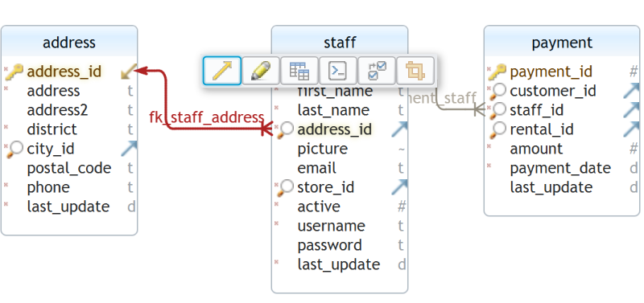The height and width of the screenshot is (303, 644).
Task: Click the foreign key arrow beside rental_id
Action: [631, 129]
